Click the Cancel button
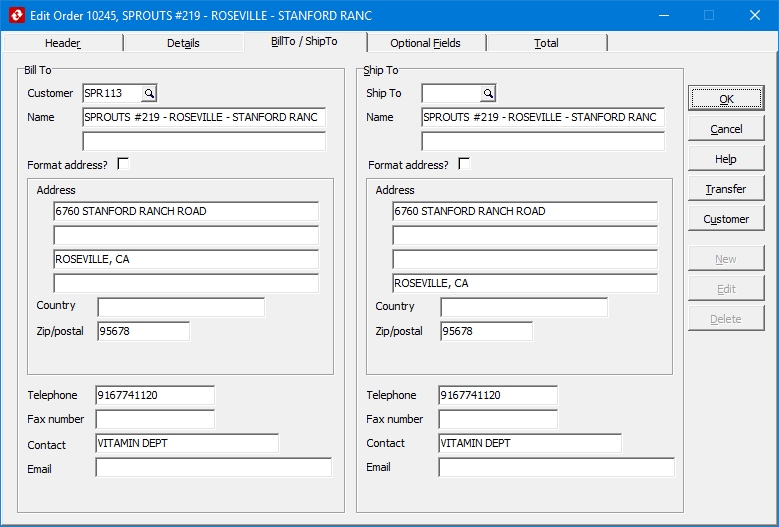779x527 pixels. click(726, 129)
